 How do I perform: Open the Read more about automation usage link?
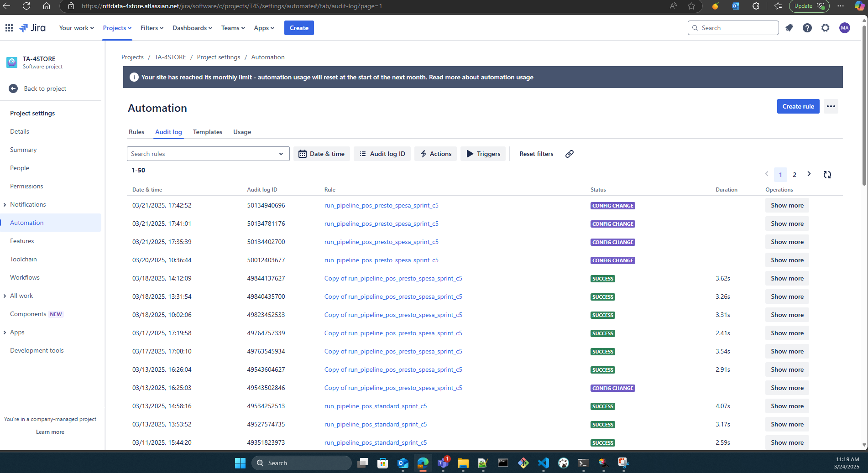tap(481, 78)
